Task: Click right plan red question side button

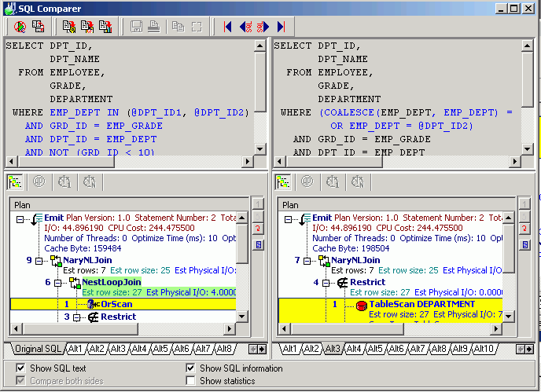Action: pyautogui.click(x=524, y=229)
